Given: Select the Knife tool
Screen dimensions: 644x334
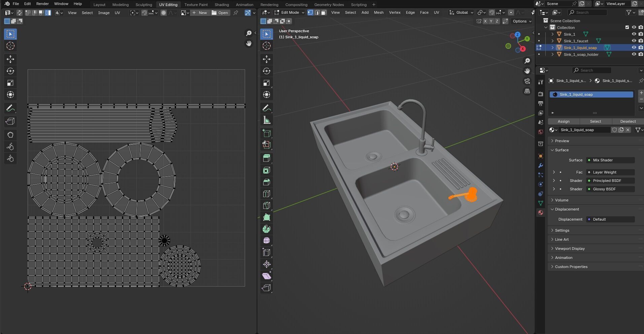Looking at the screenshot, I should (x=267, y=206).
